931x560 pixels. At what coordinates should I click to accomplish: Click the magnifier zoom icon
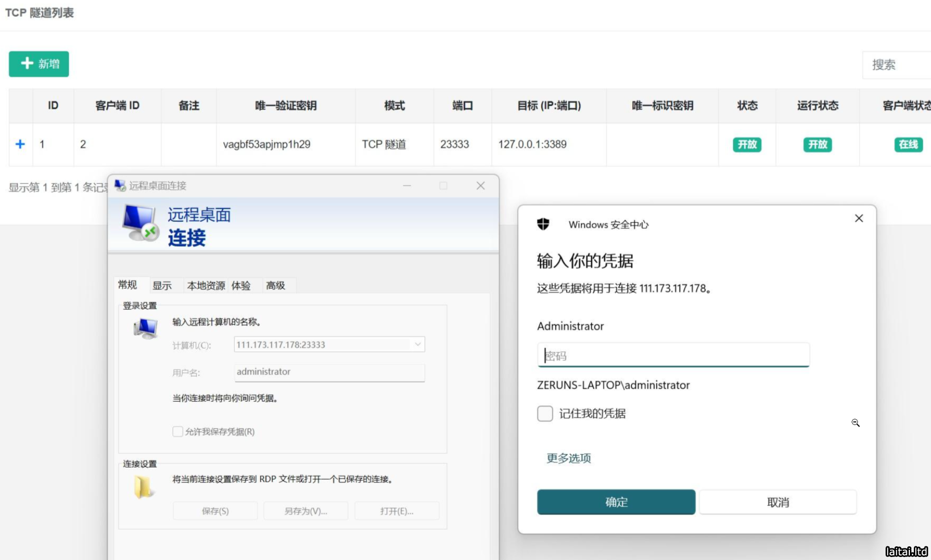point(855,423)
